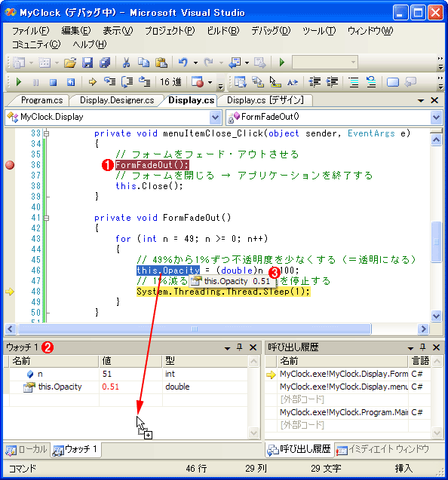Click the Show Next Statement yellow arrow icon
Screen dimensions: 448x480
(92, 82)
